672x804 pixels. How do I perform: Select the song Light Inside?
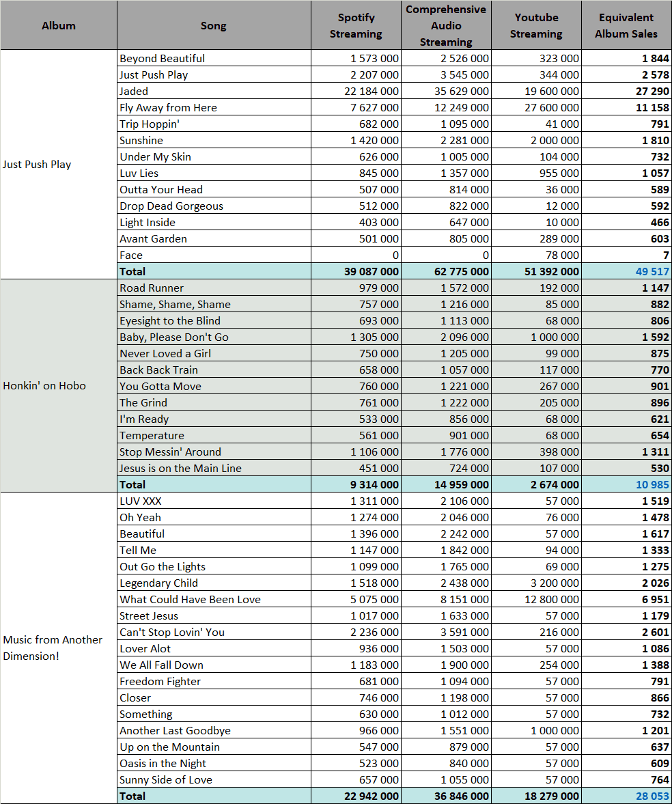(214, 223)
